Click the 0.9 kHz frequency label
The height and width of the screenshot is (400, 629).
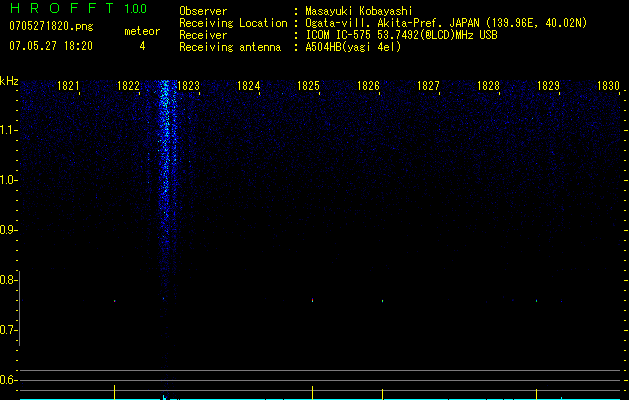[x=8, y=230]
